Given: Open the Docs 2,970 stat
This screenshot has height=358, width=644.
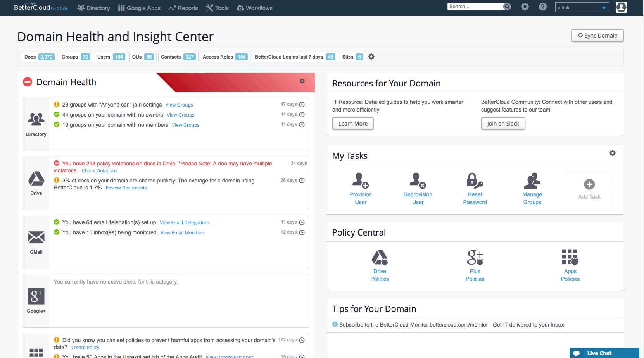Looking at the screenshot, I should [39, 57].
